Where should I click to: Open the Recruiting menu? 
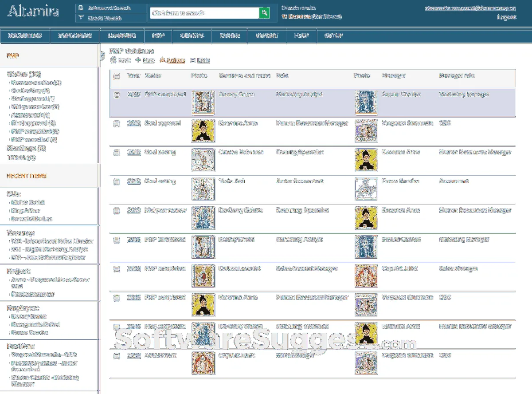pos(25,36)
